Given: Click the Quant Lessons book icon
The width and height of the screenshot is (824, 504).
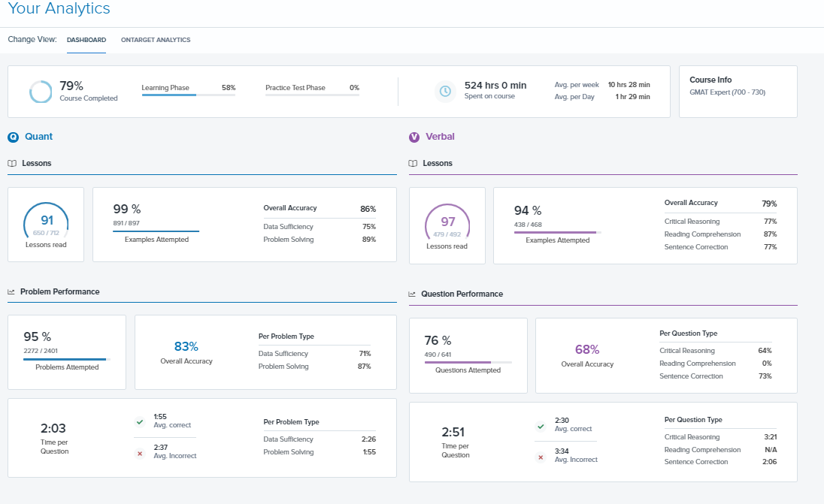Looking at the screenshot, I should (12, 163).
